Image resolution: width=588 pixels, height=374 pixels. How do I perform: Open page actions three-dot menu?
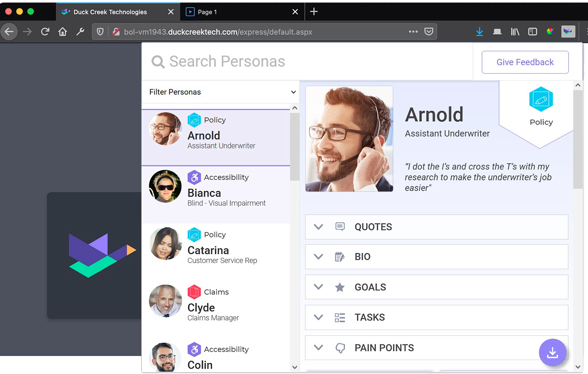[413, 32]
